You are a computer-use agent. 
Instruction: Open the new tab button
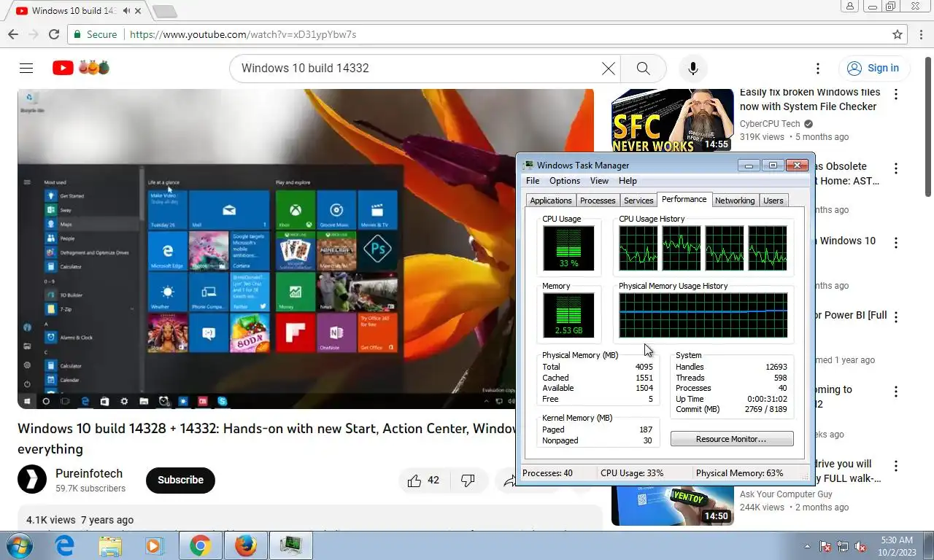pyautogui.click(x=165, y=11)
